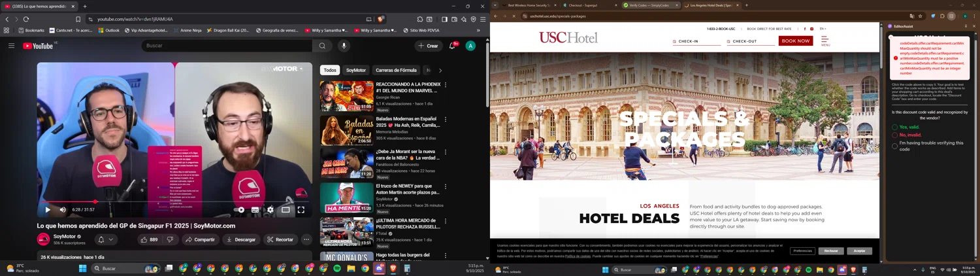Show hidden bookmarks with double chevron
This screenshot has width=980, height=276.
tap(478, 30)
